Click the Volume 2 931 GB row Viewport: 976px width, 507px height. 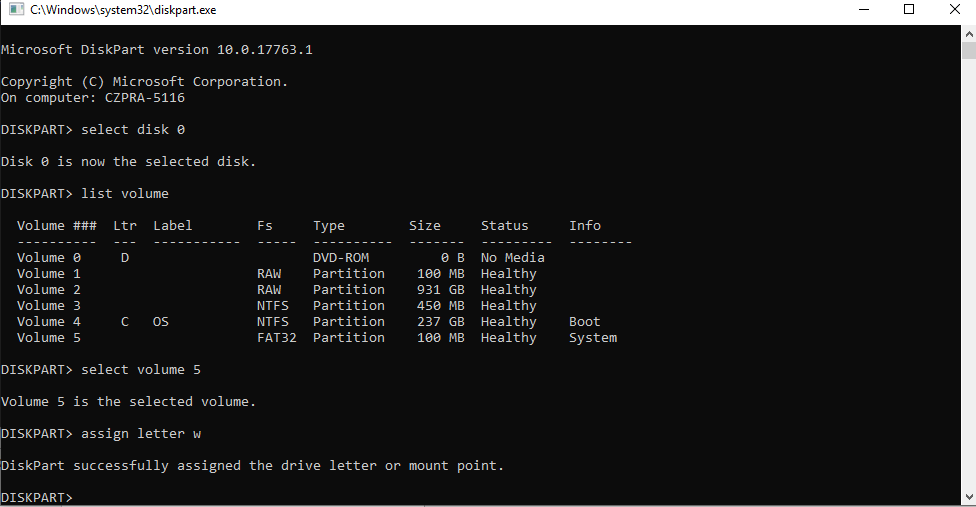(x=277, y=290)
